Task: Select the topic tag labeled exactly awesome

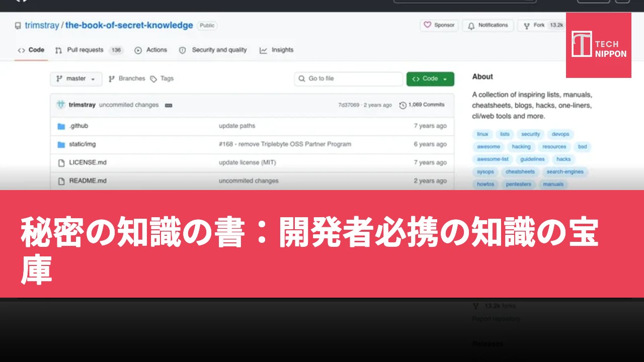Action: click(489, 147)
